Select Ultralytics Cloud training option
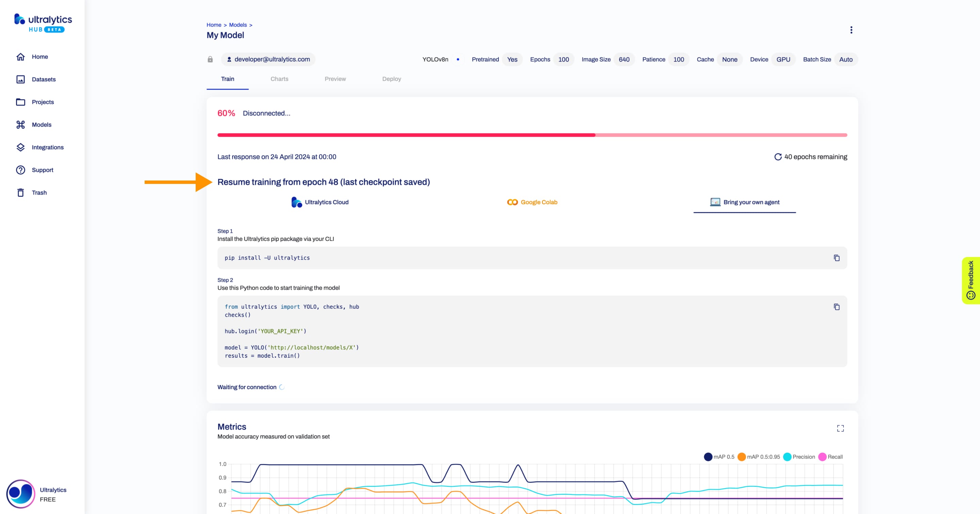Image resolution: width=980 pixels, height=514 pixels. (320, 202)
